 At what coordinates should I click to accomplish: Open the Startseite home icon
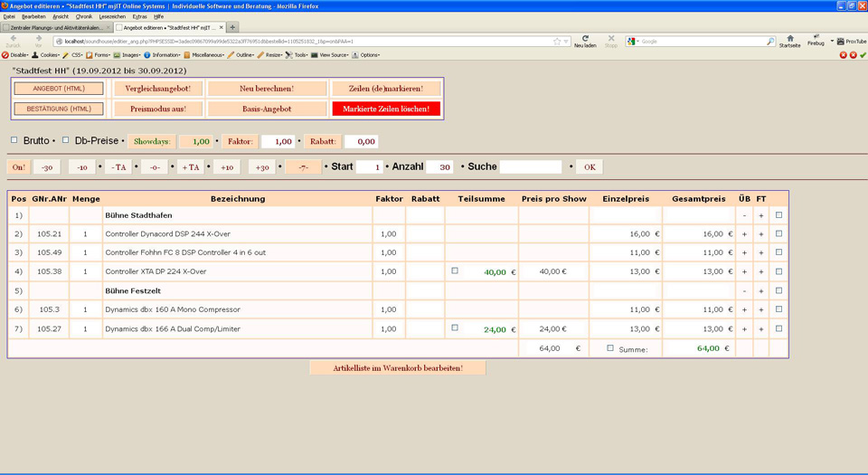pos(790,38)
